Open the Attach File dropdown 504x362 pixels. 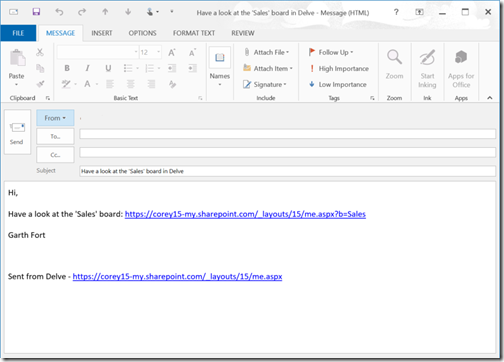[x=266, y=52]
